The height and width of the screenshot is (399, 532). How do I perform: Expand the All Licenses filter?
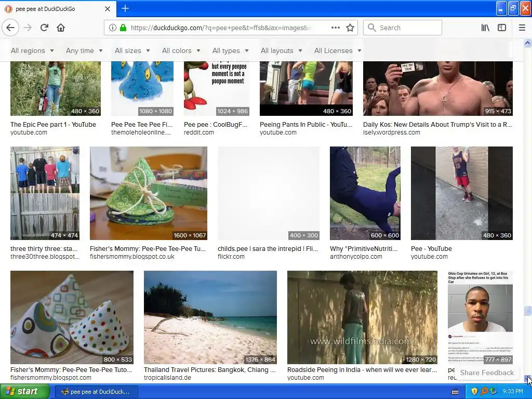click(338, 50)
